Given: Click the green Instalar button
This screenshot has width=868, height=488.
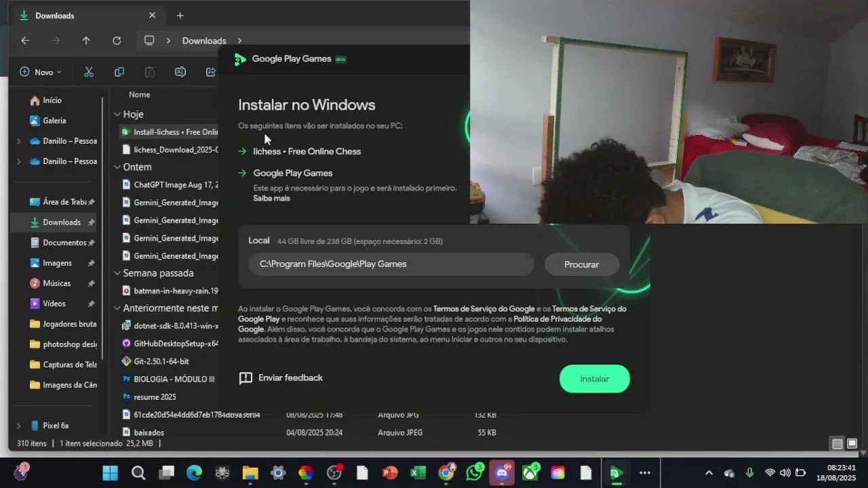Looking at the screenshot, I should point(595,379).
